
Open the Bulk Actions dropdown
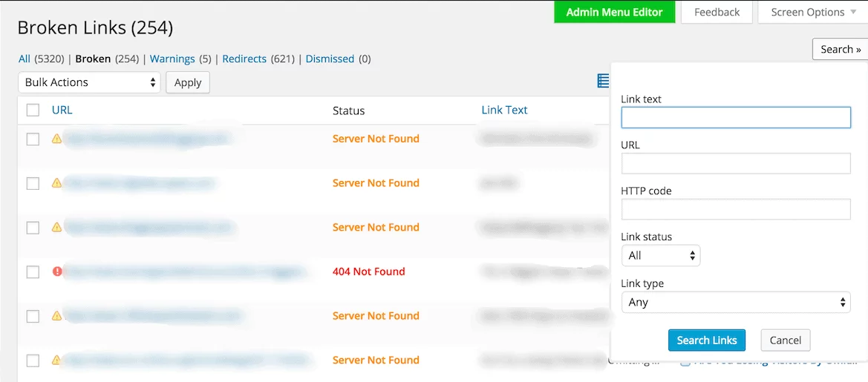pos(90,82)
